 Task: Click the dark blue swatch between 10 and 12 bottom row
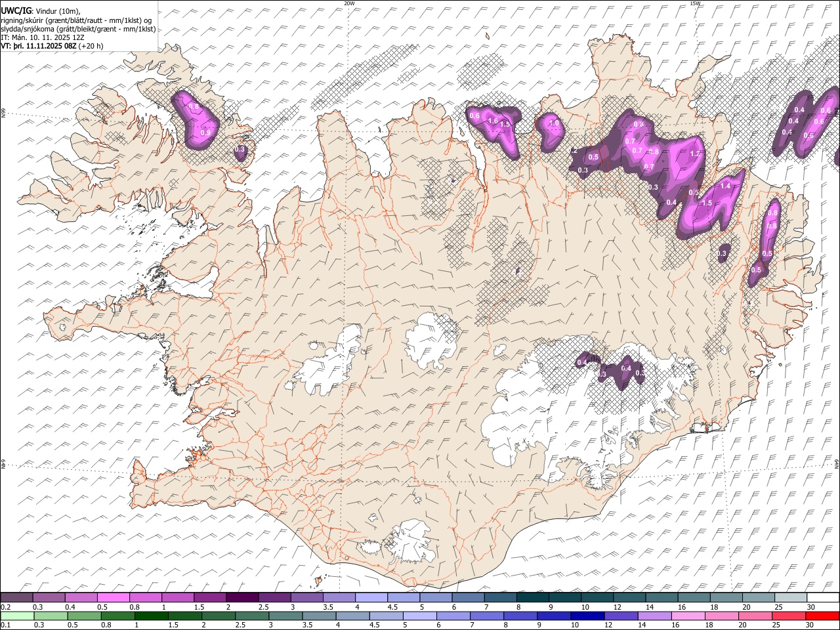click(587, 616)
